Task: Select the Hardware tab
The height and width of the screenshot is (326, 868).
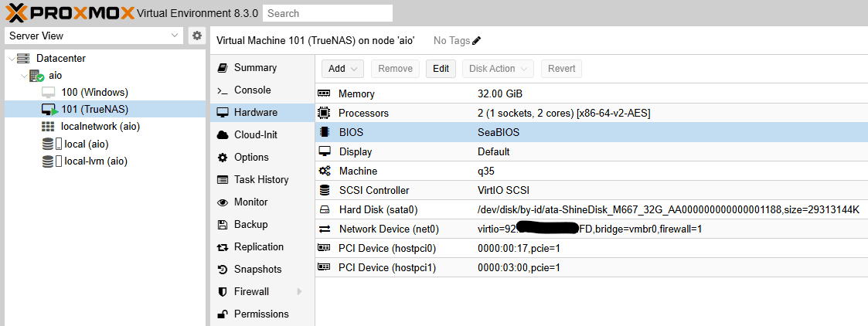Action: point(262,112)
